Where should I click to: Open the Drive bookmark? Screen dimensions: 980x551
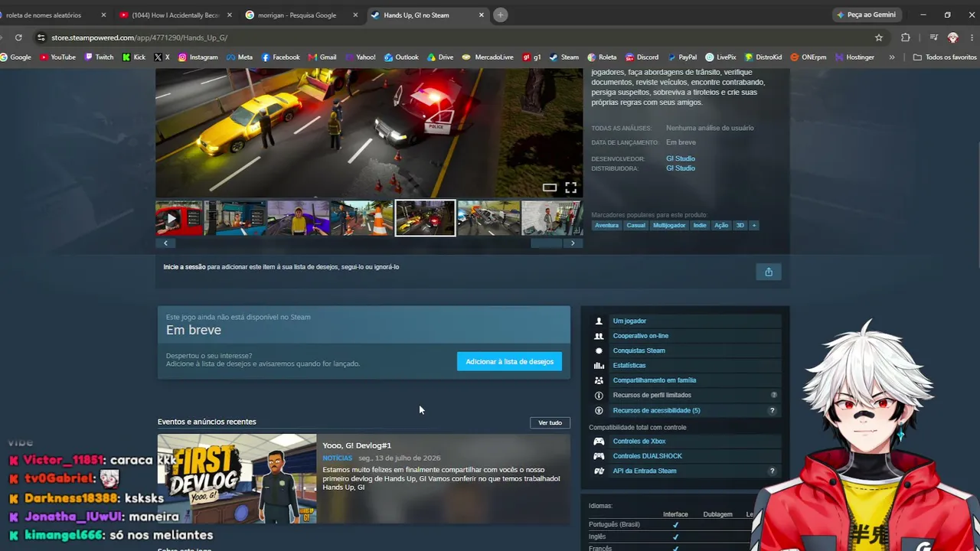pos(439,57)
